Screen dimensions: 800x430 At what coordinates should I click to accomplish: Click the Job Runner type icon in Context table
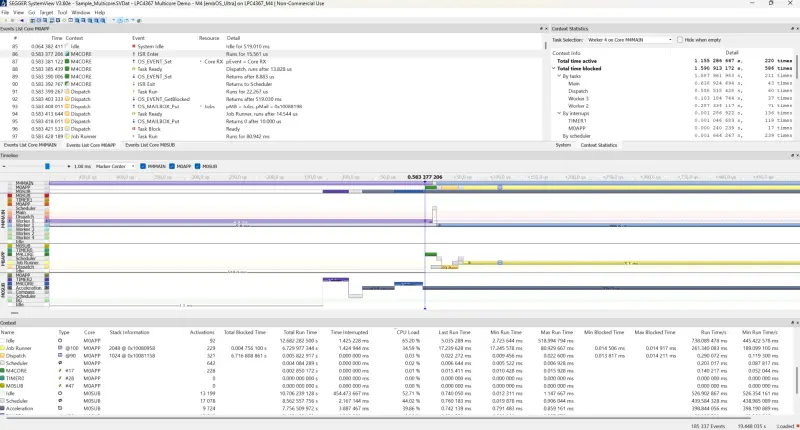(x=60, y=348)
